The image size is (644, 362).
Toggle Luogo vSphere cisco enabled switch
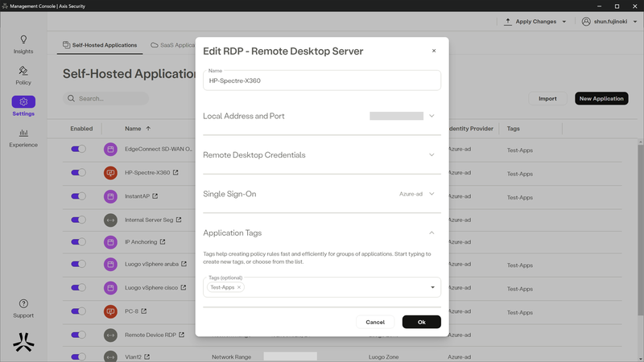(78, 287)
